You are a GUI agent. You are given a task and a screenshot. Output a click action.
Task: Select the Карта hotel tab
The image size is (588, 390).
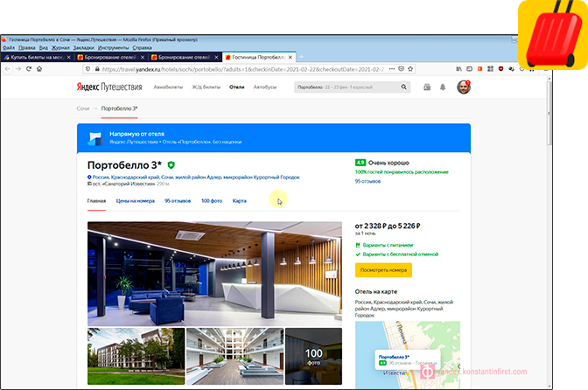tap(239, 201)
